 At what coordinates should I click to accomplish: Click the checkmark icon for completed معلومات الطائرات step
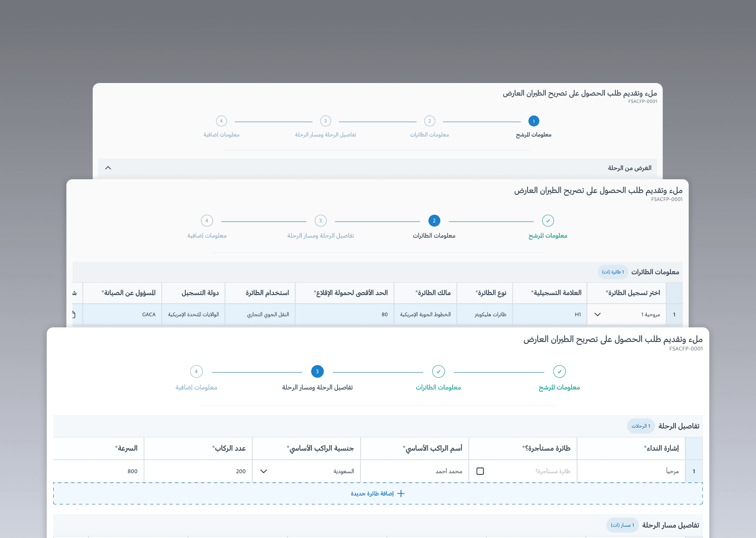point(438,372)
